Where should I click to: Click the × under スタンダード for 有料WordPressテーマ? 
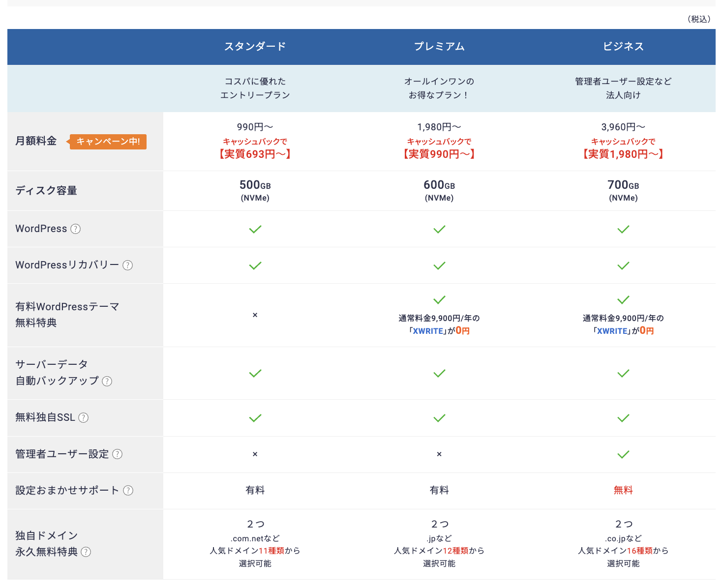click(x=255, y=315)
